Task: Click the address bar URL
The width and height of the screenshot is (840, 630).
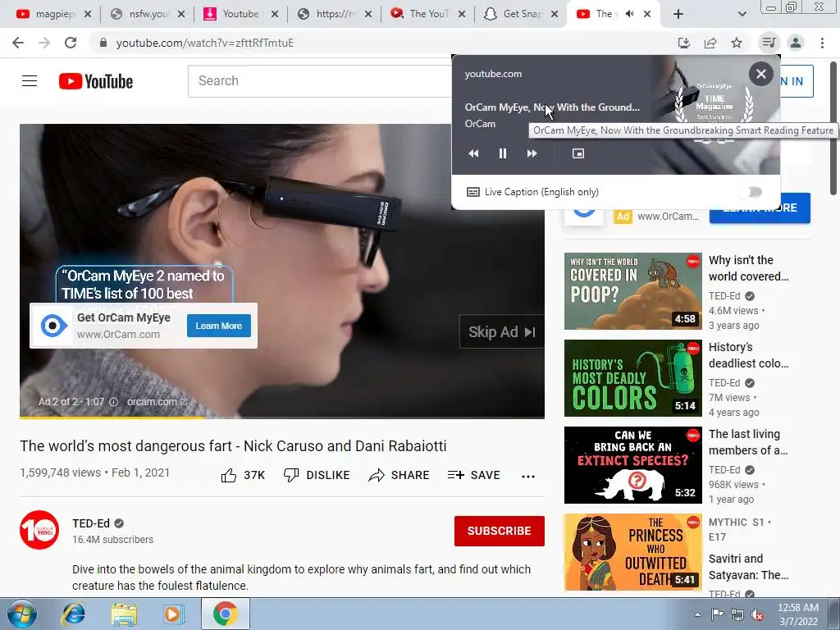Action: (x=204, y=43)
